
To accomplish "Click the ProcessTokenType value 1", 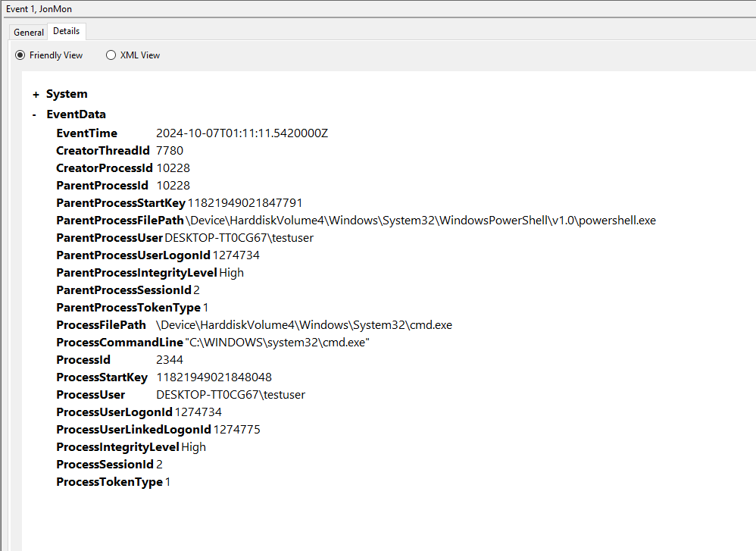I will tap(167, 481).
